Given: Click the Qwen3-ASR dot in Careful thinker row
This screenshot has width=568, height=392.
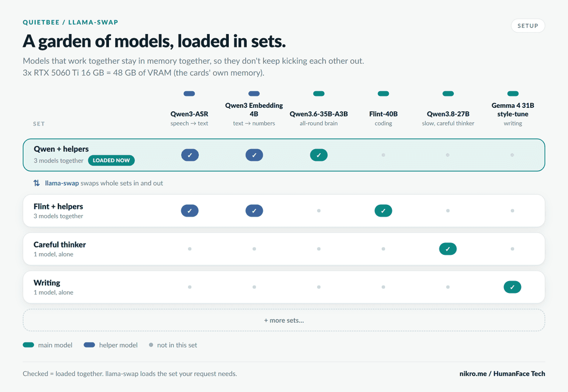Looking at the screenshot, I should coord(190,249).
